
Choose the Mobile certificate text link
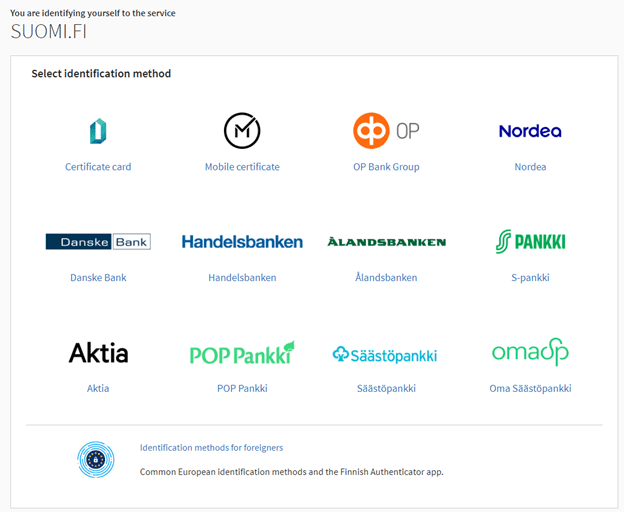242,167
